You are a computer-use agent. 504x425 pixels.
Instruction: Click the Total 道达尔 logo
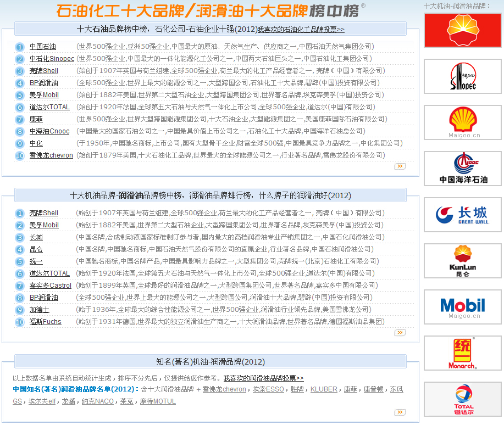tap(463, 399)
